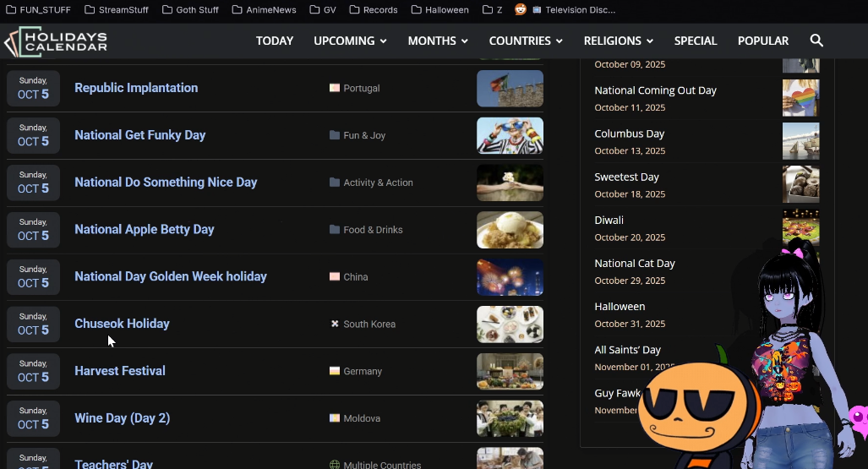
Task: Expand the Countries dropdown menu
Action: (x=525, y=41)
